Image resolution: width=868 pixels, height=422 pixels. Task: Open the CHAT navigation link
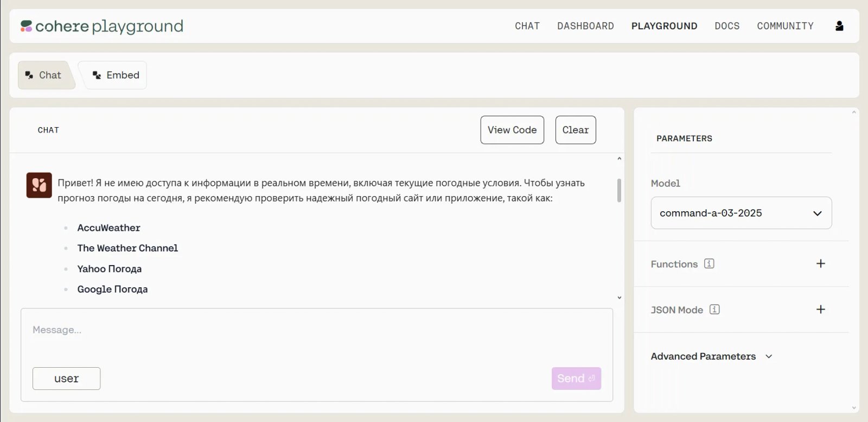click(527, 26)
